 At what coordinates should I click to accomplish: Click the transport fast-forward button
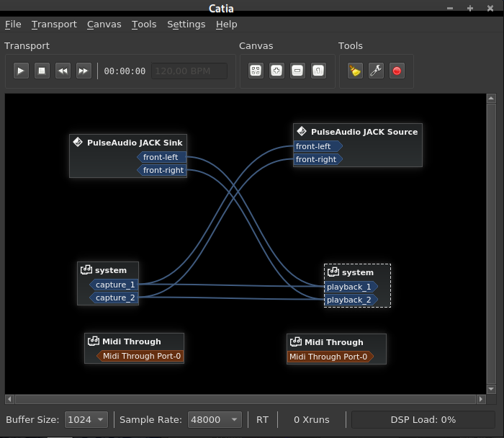click(x=84, y=71)
